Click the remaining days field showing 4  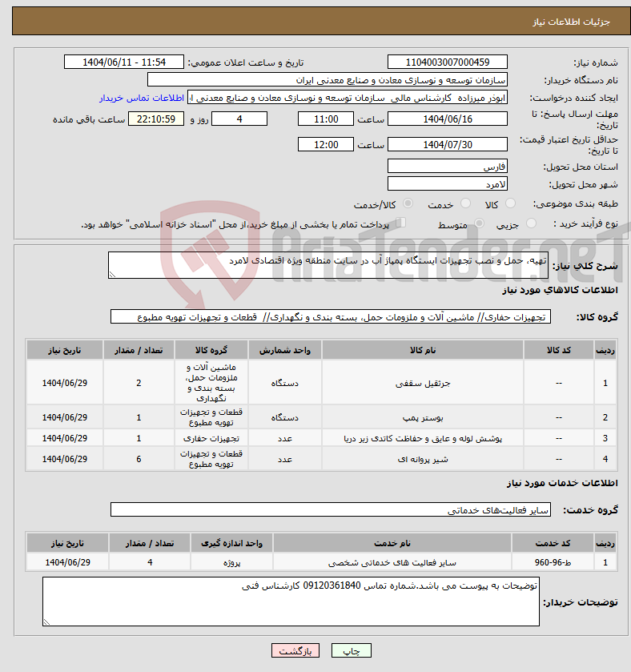(239, 119)
